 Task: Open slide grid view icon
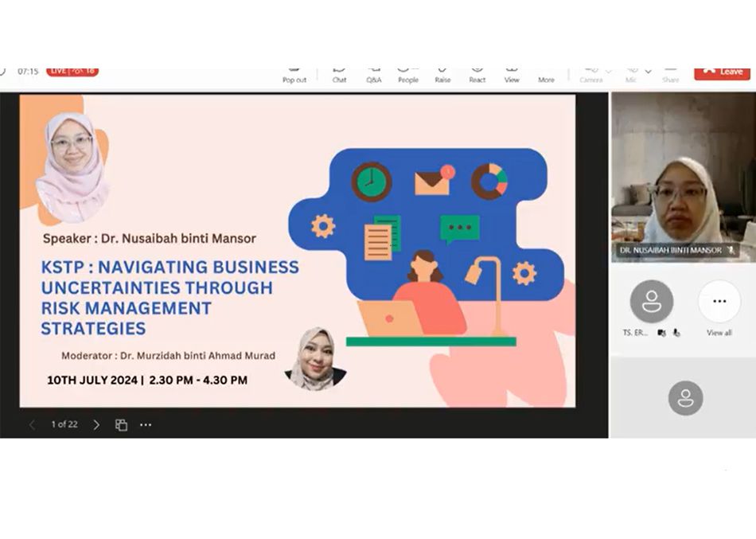[x=121, y=425]
